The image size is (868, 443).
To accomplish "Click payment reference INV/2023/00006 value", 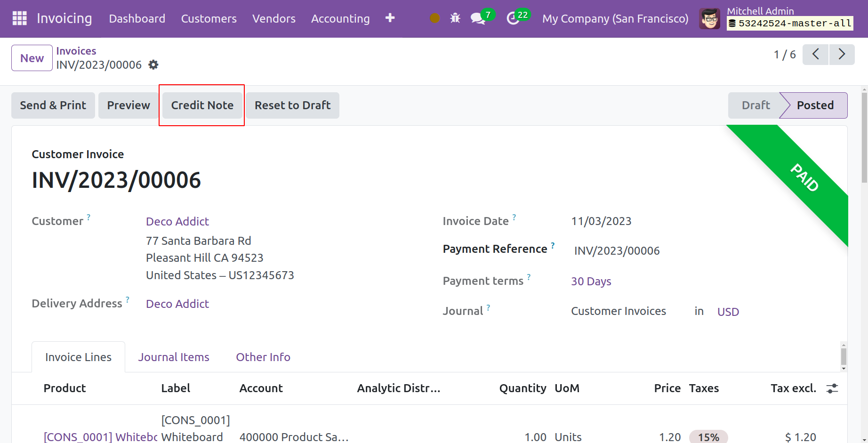I will (x=617, y=251).
